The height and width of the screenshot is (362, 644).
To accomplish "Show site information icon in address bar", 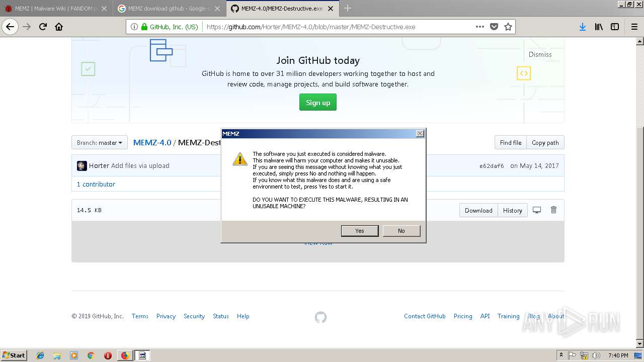I will pyautogui.click(x=134, y=27).
